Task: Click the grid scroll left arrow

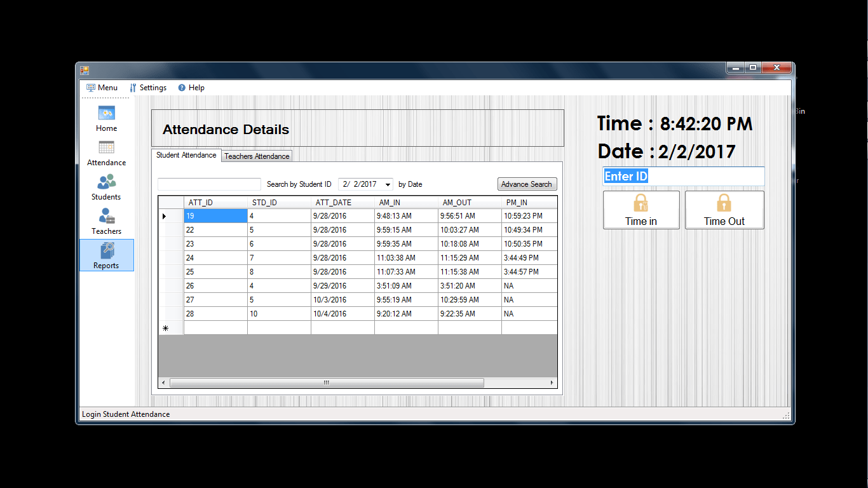Action: tap(163, 383)
